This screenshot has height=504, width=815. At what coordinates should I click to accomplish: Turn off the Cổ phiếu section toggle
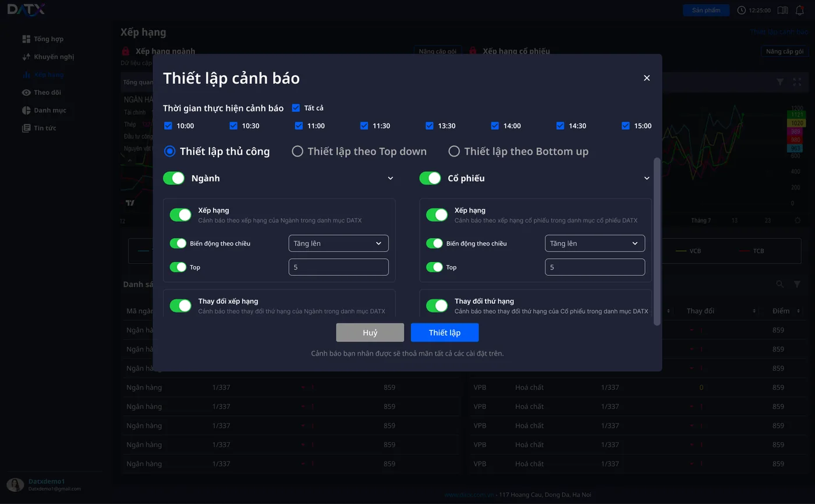click(x=430, y=178)
